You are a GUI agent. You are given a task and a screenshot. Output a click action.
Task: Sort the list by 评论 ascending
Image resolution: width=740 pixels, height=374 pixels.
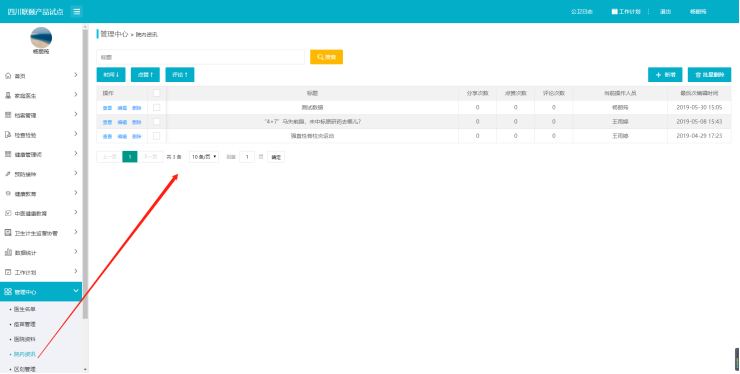click(180, 75)
